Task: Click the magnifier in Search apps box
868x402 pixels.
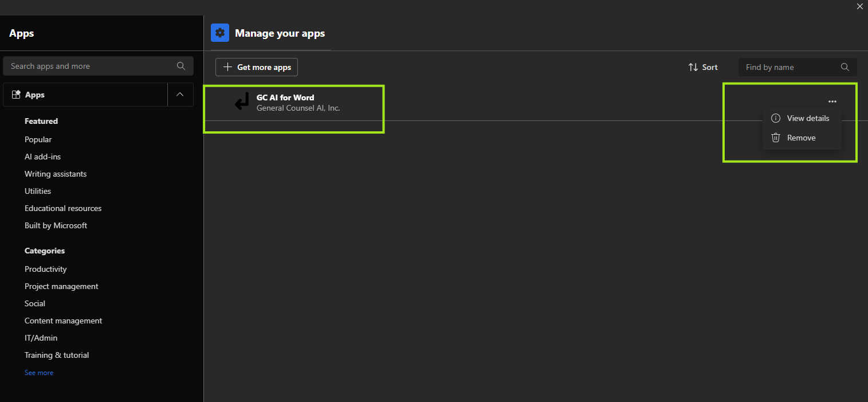Action: pyautogui.click(x=181, y=66)
